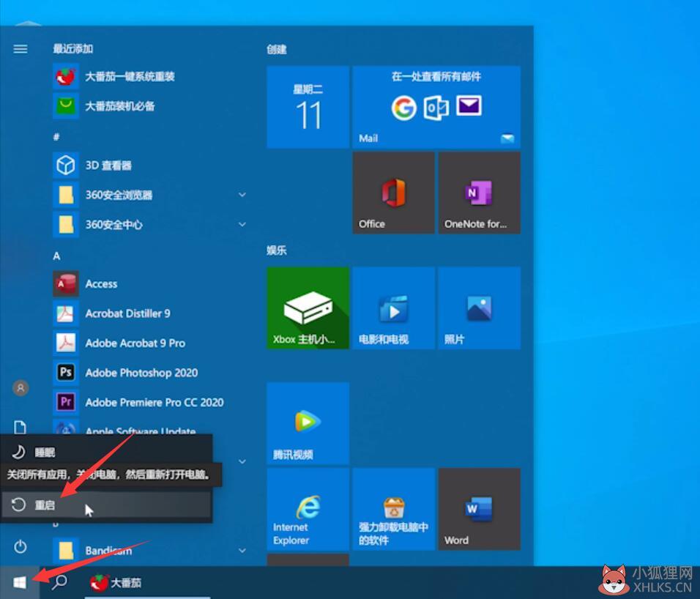Launch the Word tile
700x599 pixels.
click(x=479, y=509)
